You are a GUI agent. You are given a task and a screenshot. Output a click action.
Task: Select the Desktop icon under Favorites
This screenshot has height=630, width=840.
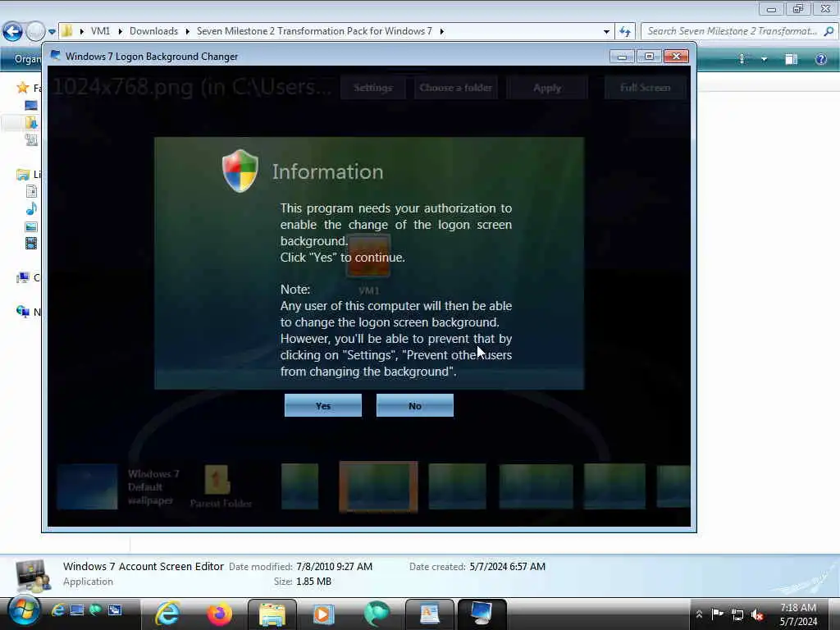(x=31, y=105)
